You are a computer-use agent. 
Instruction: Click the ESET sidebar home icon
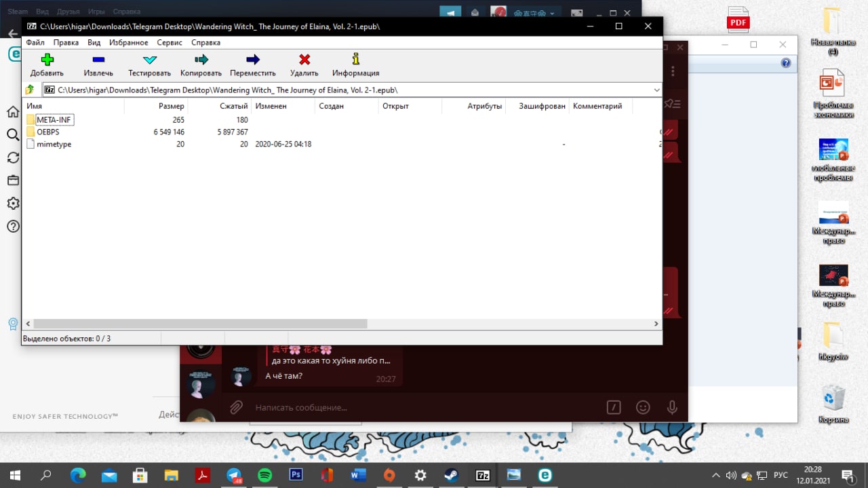[x=13, y=112]
